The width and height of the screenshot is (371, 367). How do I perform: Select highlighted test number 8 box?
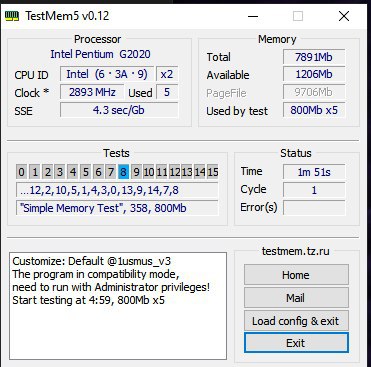[x=123, y=172]
